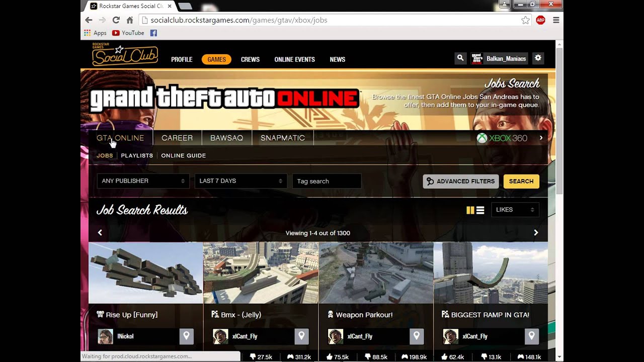Click the Rockstar Social Club logo
Screen dimensions: 644x362
click(125, 55)
